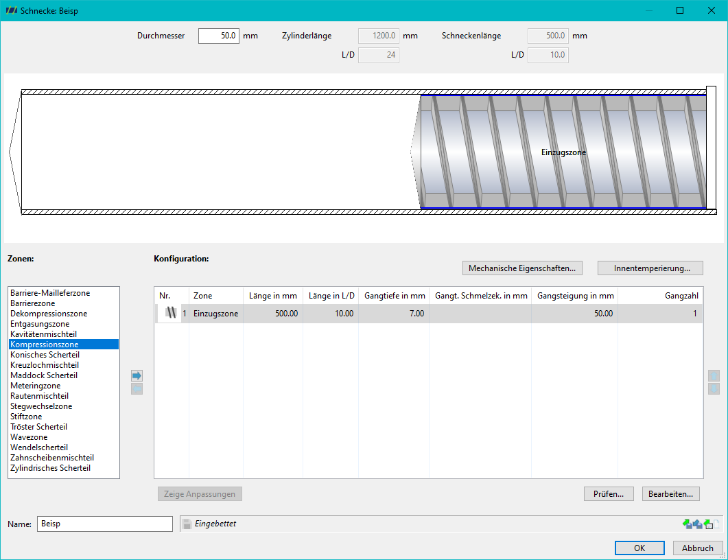The height and width of the screenshot is (560, 728).
Task: Click the greyed remove-zone left arrow
Action: [x=137, y=388]
